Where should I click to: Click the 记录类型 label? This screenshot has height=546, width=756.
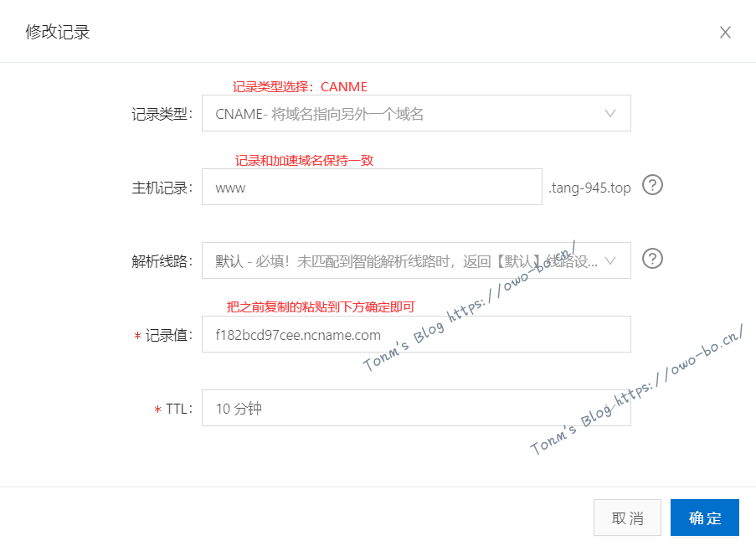pos(162,115)
